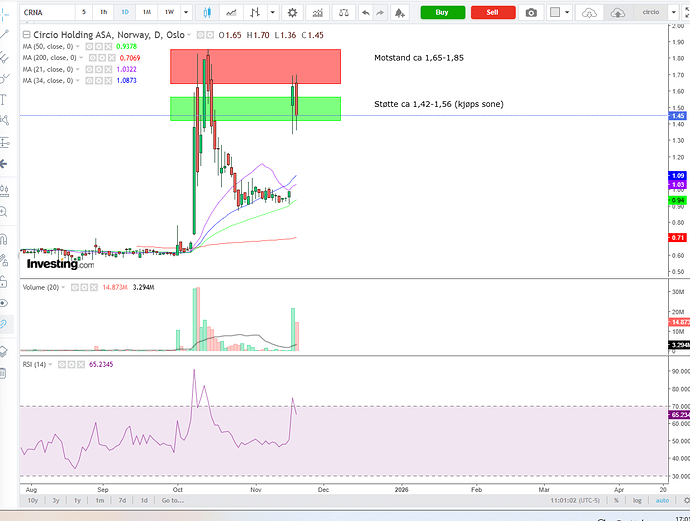Switch to the 1W timeframe
Screen dimensions: 690x521
point(169,12)
